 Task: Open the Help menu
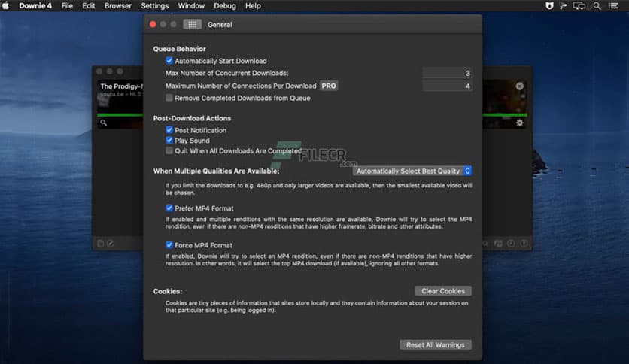coord(253,5)
